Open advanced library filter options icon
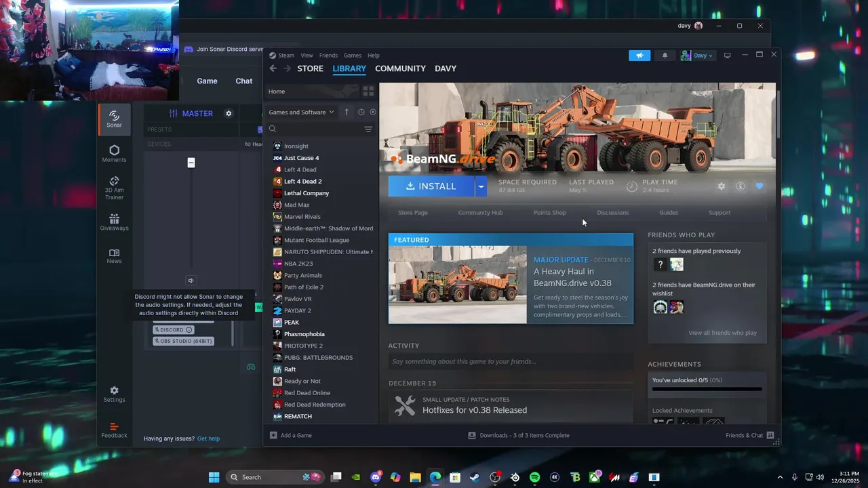This screenshot has height=488, width=868. tap(368, 129)
